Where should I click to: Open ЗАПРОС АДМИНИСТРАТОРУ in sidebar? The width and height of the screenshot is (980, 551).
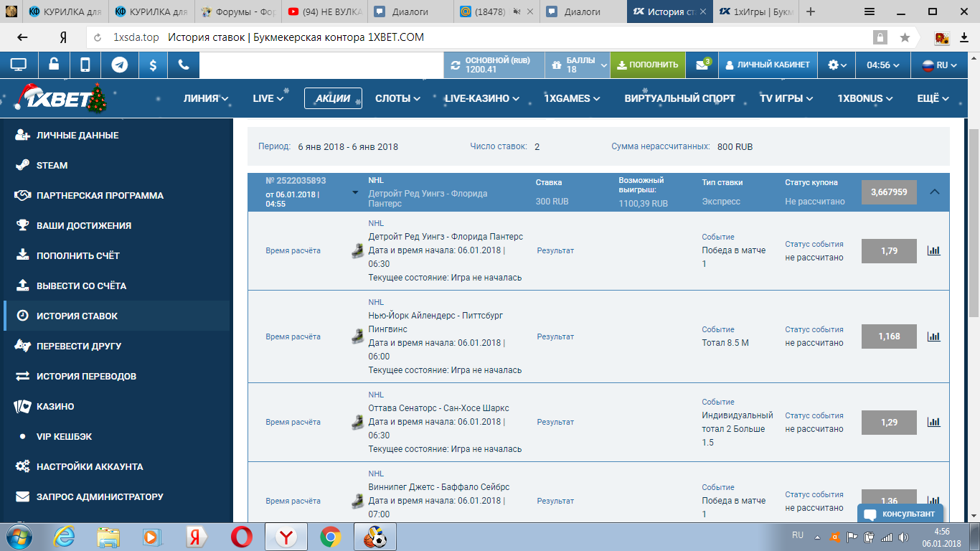click(116, 496)
